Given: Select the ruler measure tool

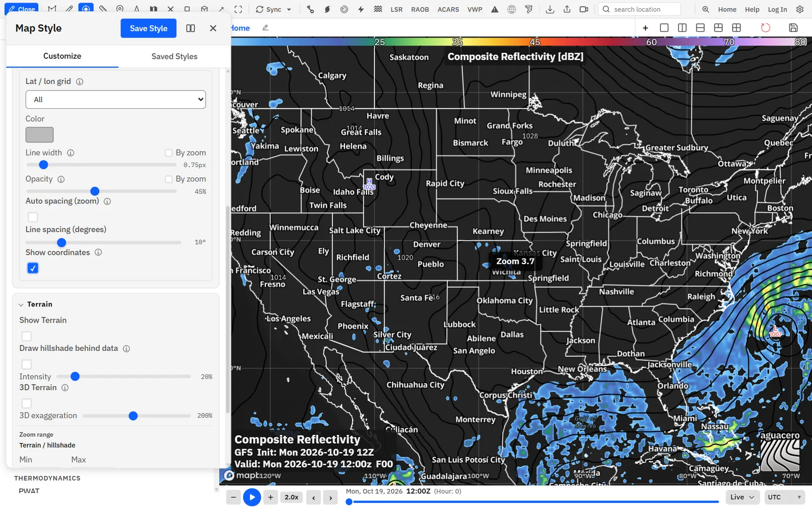Looking at the screenshot, I should coord(103,9).
